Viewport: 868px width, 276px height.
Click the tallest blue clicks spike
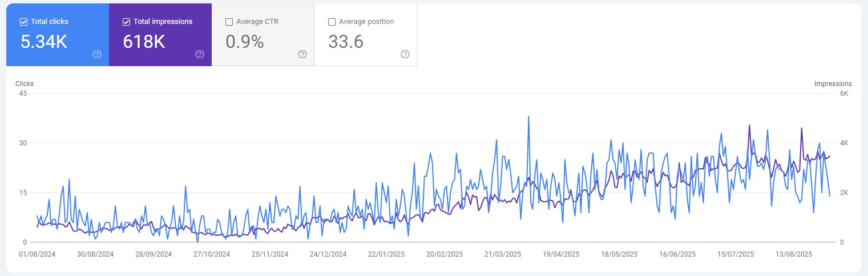pos(528,117)
